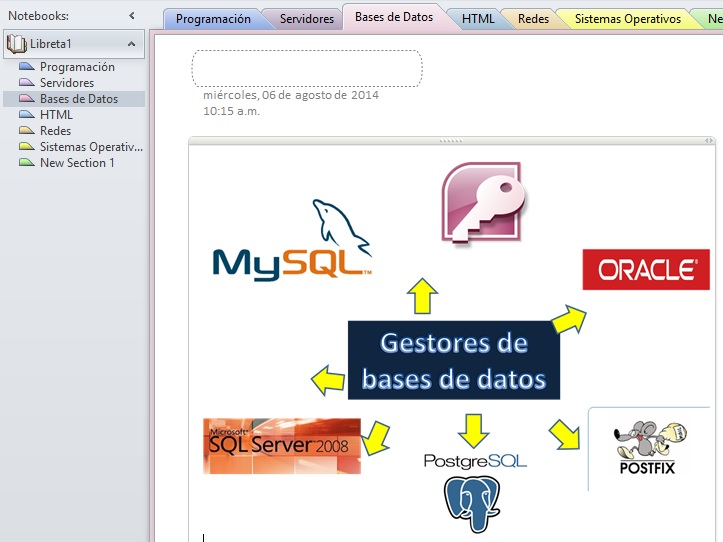Screen dimensions: 723x542
Task: Select the MySQL dolphin logo image
Action: [x=292, y=240]
